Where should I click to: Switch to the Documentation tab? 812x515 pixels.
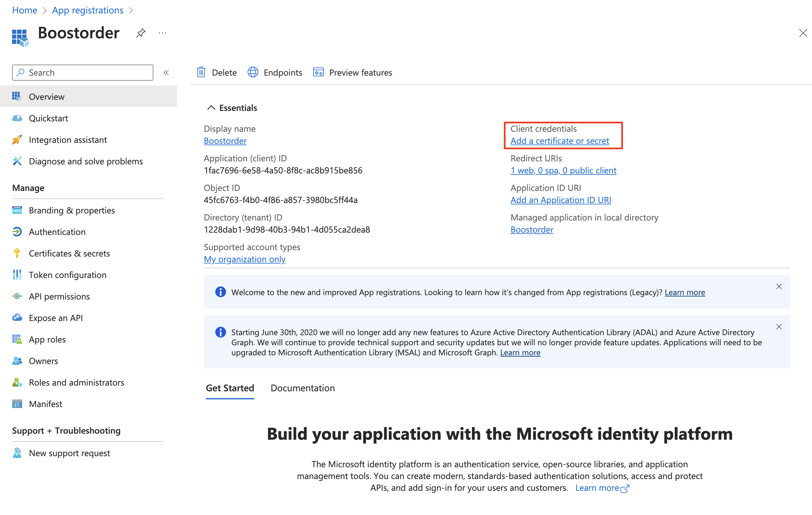(x=302, y=388)
